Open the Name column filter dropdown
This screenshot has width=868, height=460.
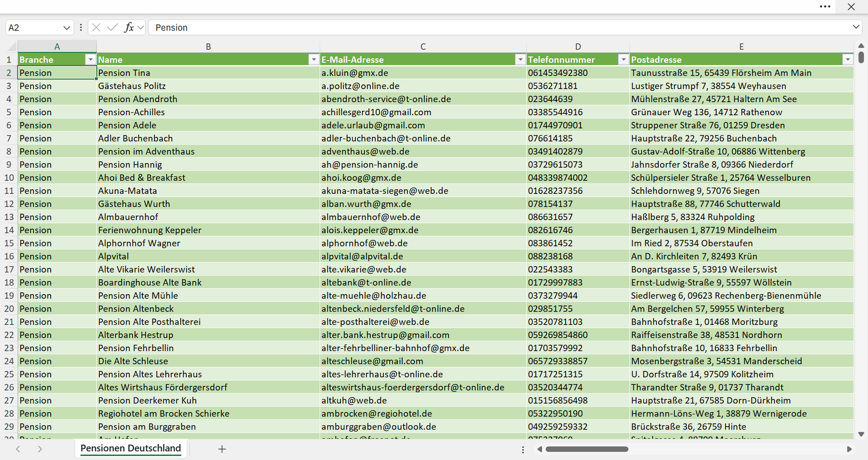coord(313,59)
